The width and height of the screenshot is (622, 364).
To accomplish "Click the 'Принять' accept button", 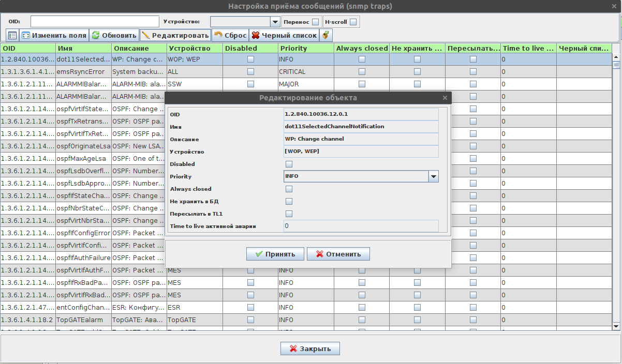I will pos(275,254).
